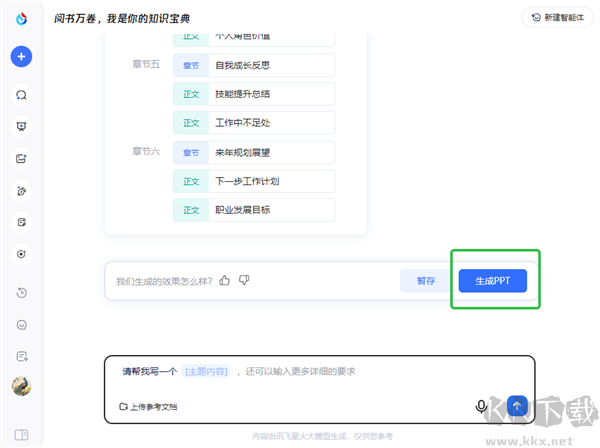Image resolution: width=600 pixels, height=448 pixels.
Task: Open the PPT presentation sidebar icon
Action: 21,127
